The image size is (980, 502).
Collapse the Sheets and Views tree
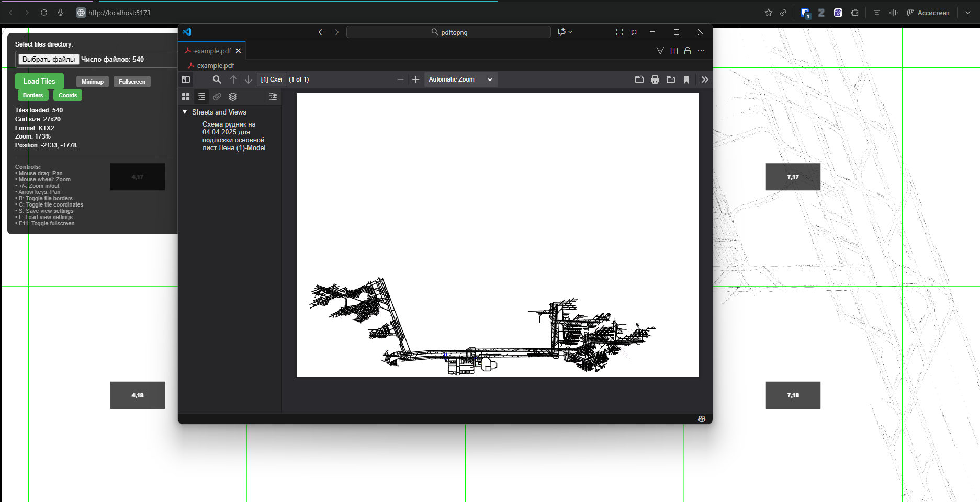click(x=185, y=112)
